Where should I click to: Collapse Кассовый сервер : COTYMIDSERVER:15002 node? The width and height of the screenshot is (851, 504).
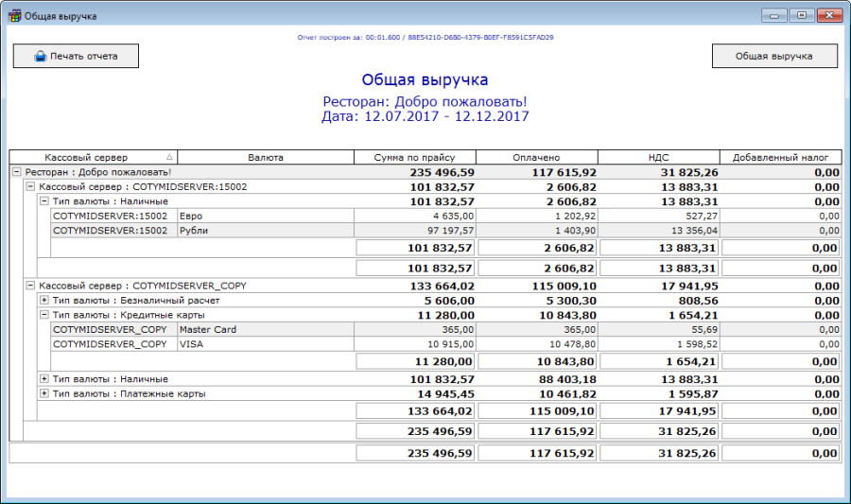pos(29,187)
